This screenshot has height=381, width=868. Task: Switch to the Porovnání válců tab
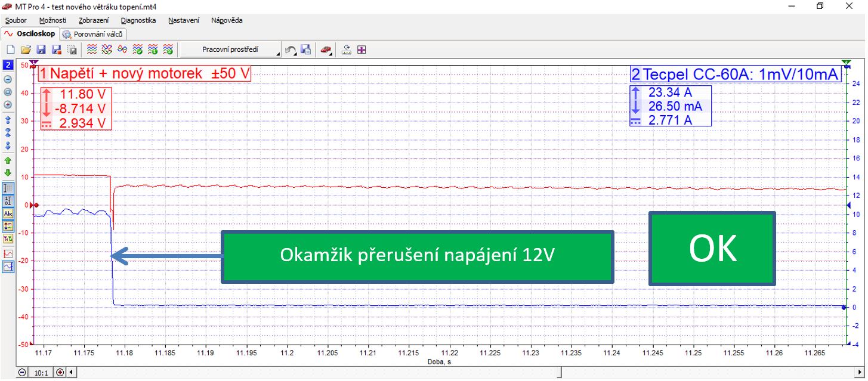pos(93,34)
